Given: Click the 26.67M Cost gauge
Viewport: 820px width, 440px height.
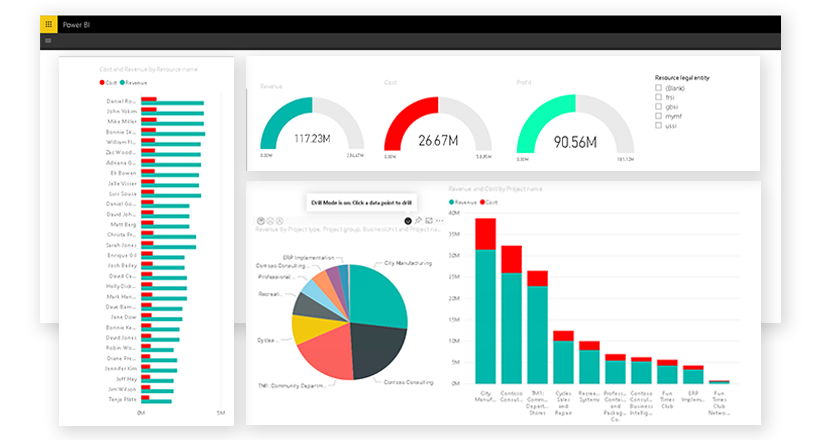Looking at the screenshot, I should (x=438, y=126).
